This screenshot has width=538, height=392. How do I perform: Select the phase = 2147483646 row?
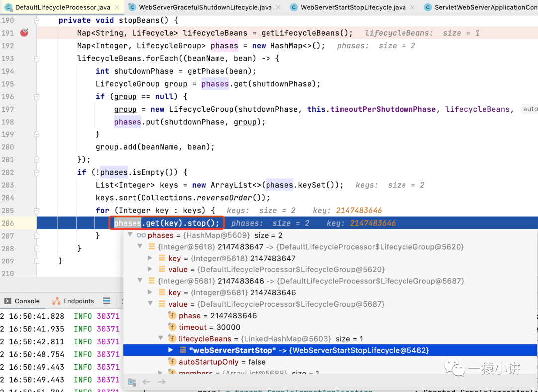330,316
